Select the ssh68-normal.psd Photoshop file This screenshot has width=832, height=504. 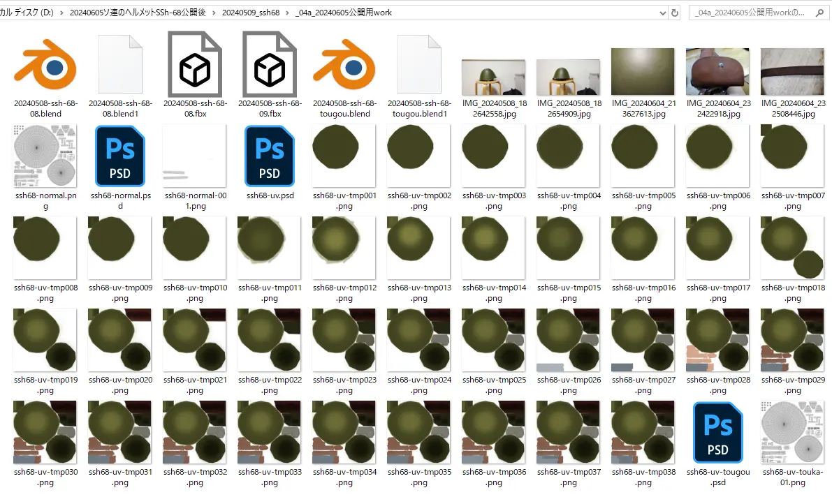121,157
